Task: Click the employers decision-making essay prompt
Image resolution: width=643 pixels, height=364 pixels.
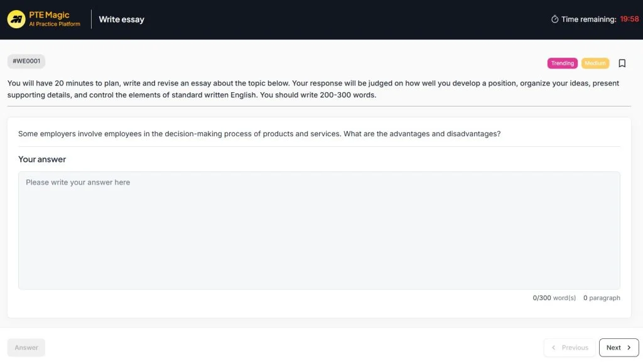Action: tap(259, 134)
